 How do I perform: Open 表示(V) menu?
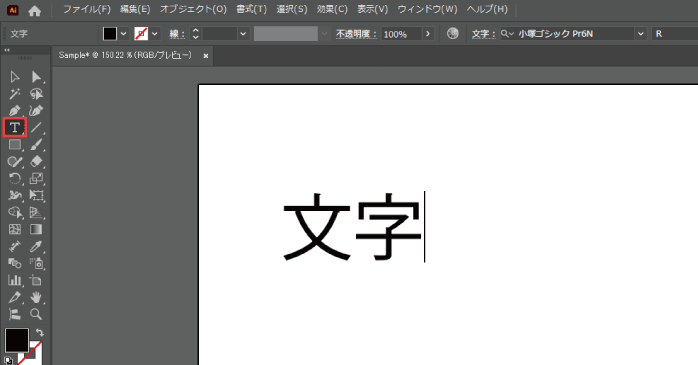click(x=373, y=9)
